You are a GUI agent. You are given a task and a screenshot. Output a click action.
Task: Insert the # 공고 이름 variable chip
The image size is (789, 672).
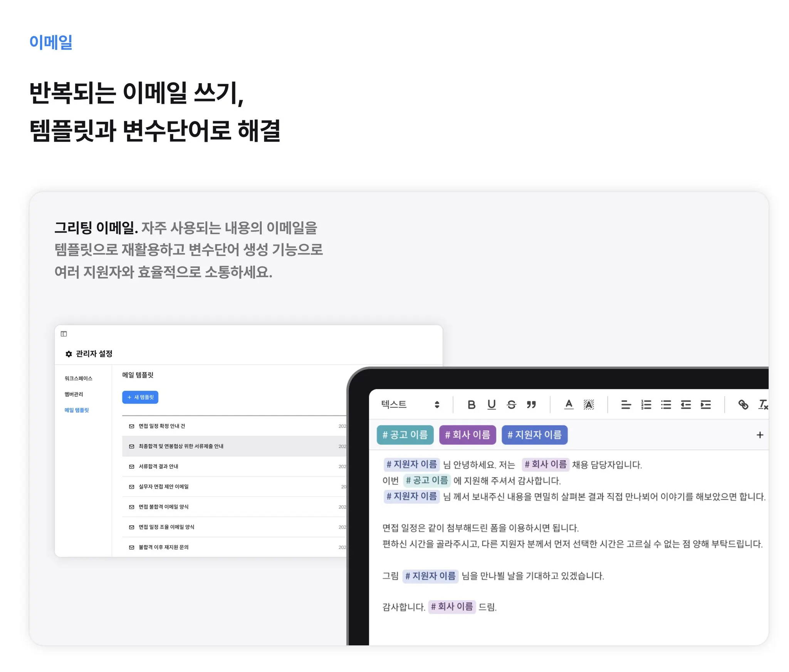pyautogui.click(x=405, y=435)
